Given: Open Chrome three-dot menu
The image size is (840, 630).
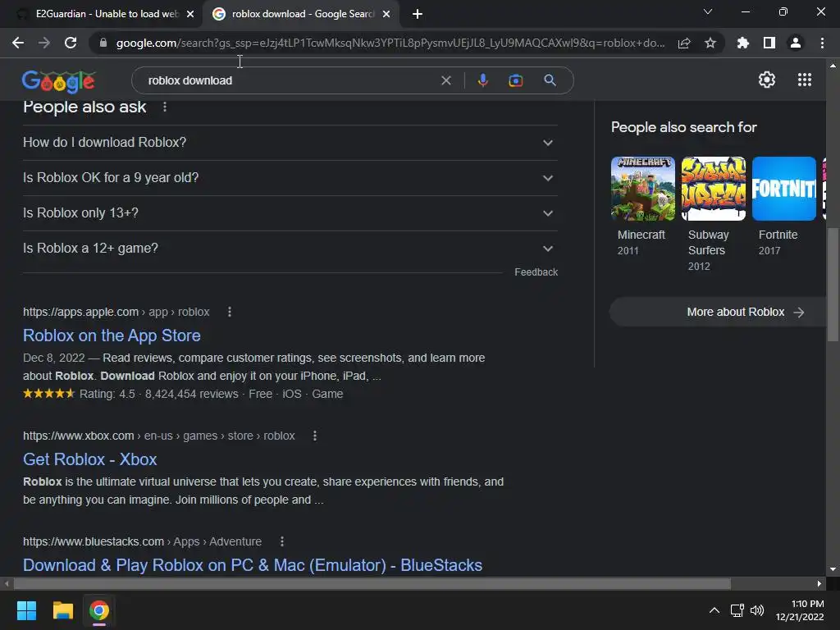Looking at the screenshot, I should pyautogui.click(x=822, y=43).
